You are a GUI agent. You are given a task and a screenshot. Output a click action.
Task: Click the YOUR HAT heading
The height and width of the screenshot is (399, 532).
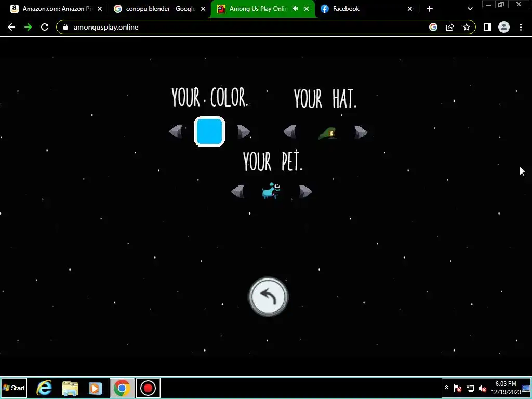(325, 99)
